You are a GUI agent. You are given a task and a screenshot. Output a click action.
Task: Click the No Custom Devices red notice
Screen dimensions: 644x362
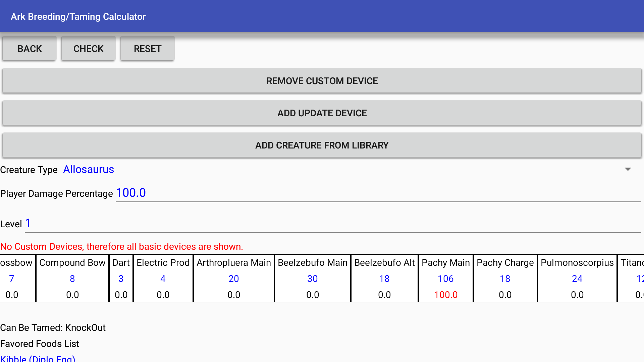tap(121, 246)
